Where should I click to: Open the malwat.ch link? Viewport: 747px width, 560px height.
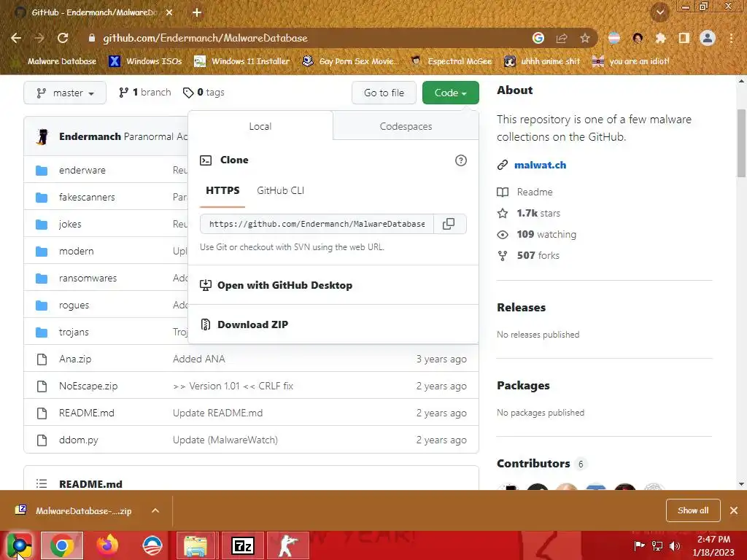click(541, 165)
